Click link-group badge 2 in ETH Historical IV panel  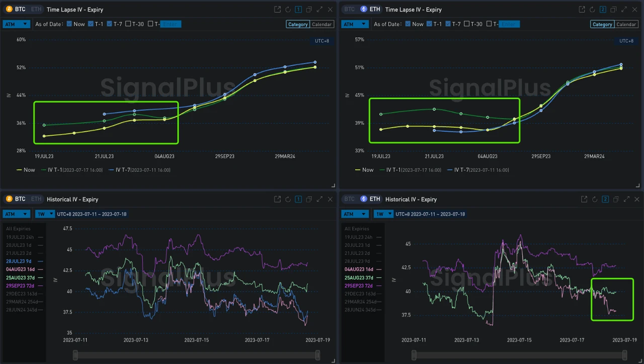[x=605, y=200]
